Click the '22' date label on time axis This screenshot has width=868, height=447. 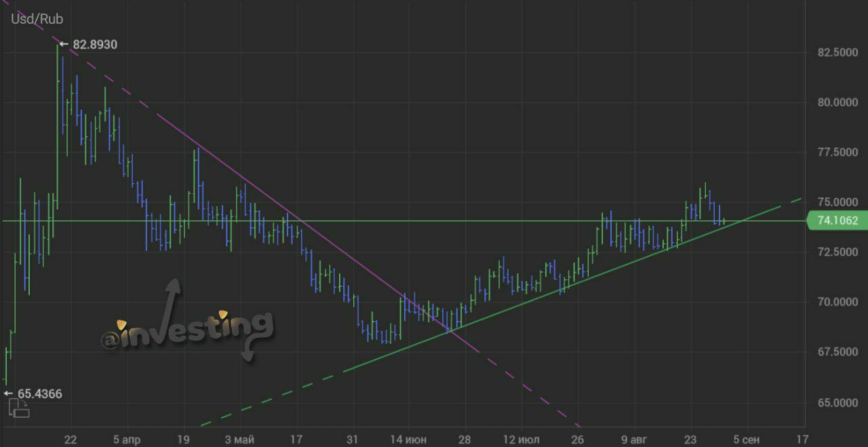click(71, 440)
